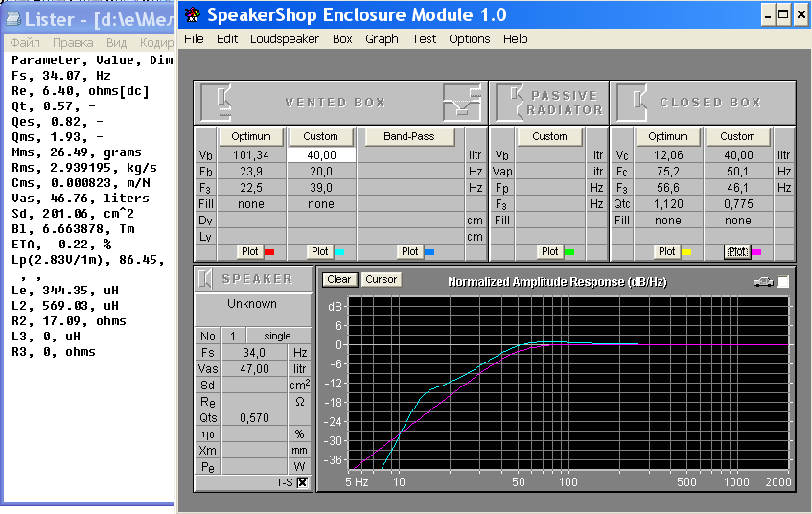Image resolution: width=812 pixels, height=514 pixels.
Task: Click closed box Optimum button
Action: click(668, 136)
